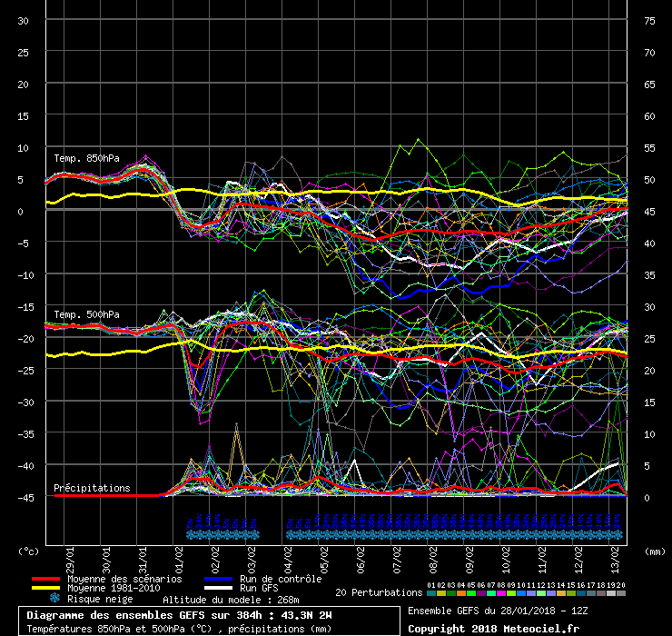
Task: Click the 10/02 date axis label
Action: point(507,560)
